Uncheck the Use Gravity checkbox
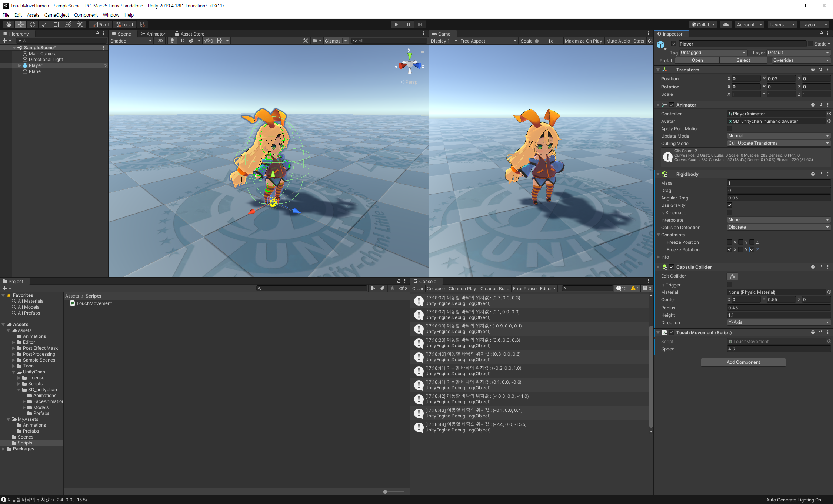The height and width of the screenshot is (504, 833). point(730,205)
